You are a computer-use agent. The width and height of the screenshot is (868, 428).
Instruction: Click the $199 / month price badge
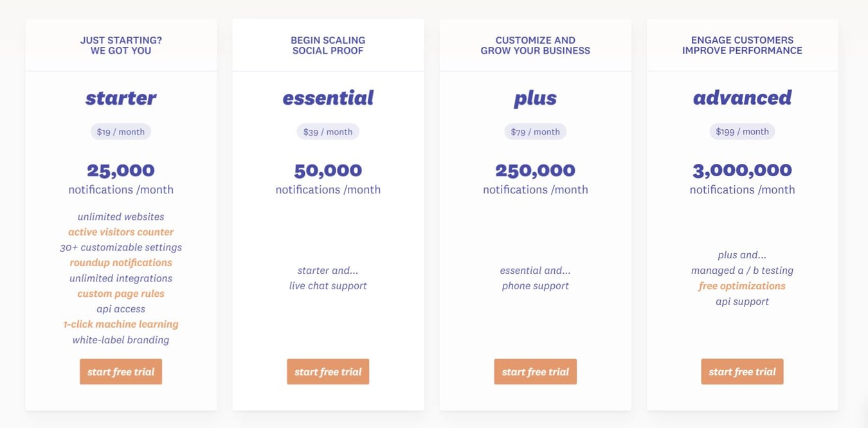742,132
